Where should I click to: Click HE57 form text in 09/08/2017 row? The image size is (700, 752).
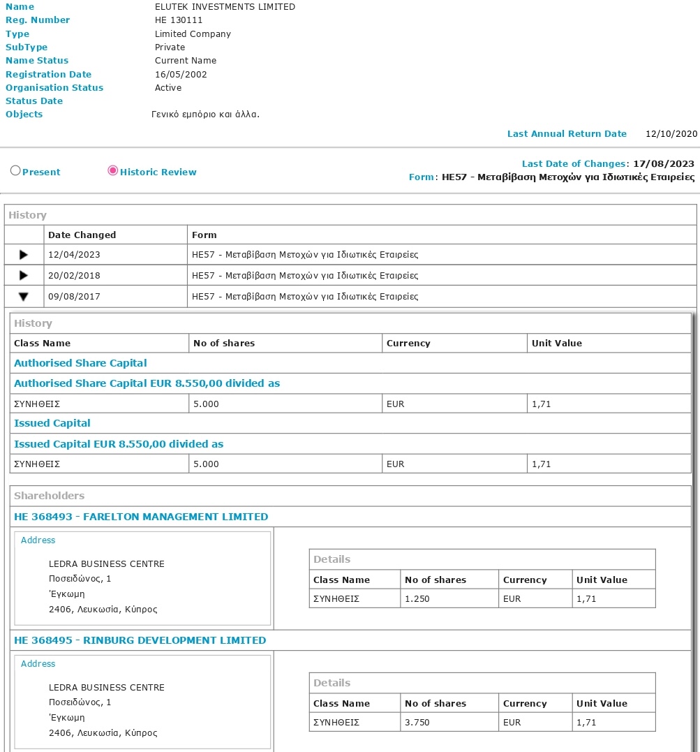[x=305, y=296]
